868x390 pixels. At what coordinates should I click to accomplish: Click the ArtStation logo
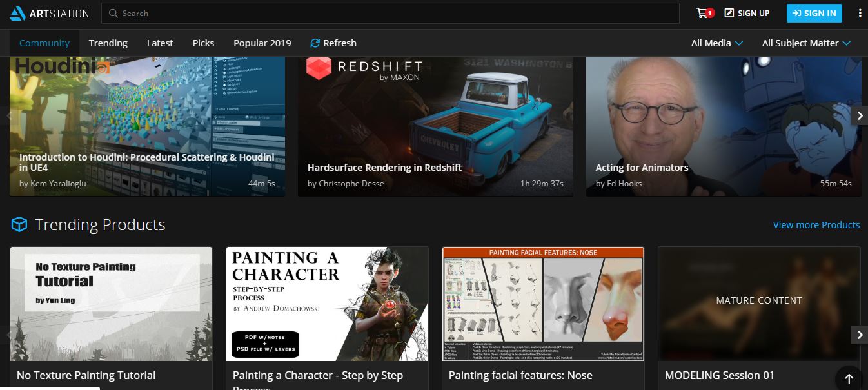pos(50,13)
